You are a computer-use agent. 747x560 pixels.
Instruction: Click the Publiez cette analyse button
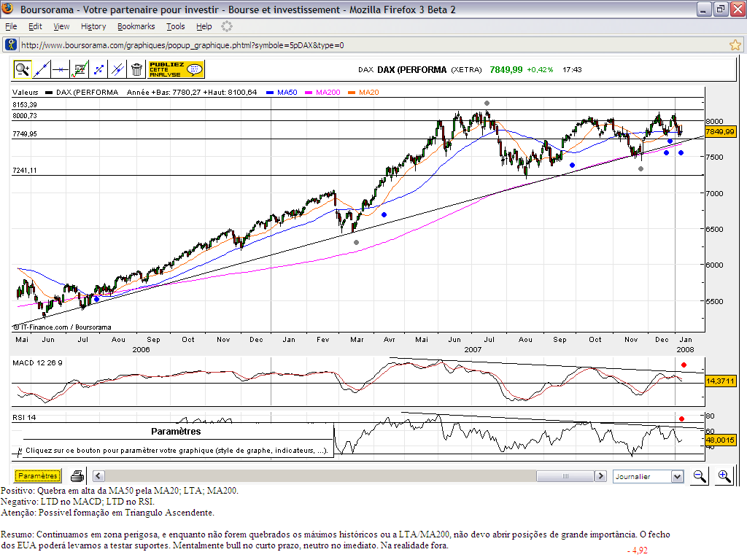tap(177, 69)
